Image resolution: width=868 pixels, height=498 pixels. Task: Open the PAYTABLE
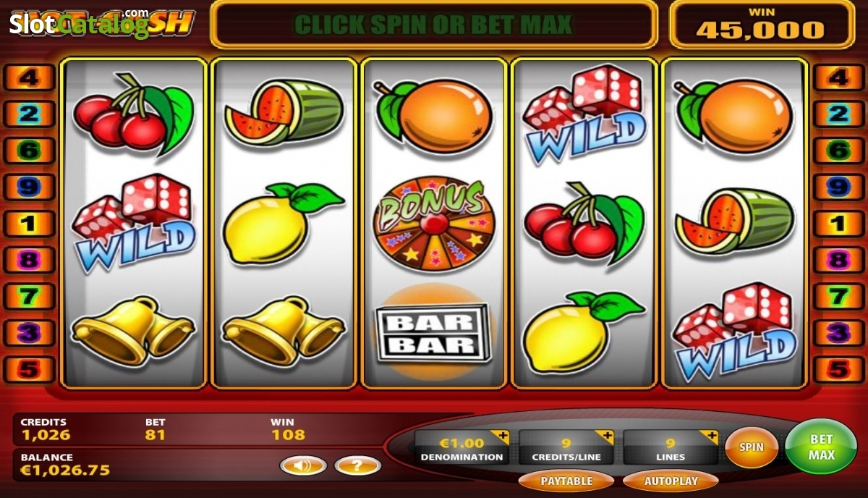(x=566, y=481)
